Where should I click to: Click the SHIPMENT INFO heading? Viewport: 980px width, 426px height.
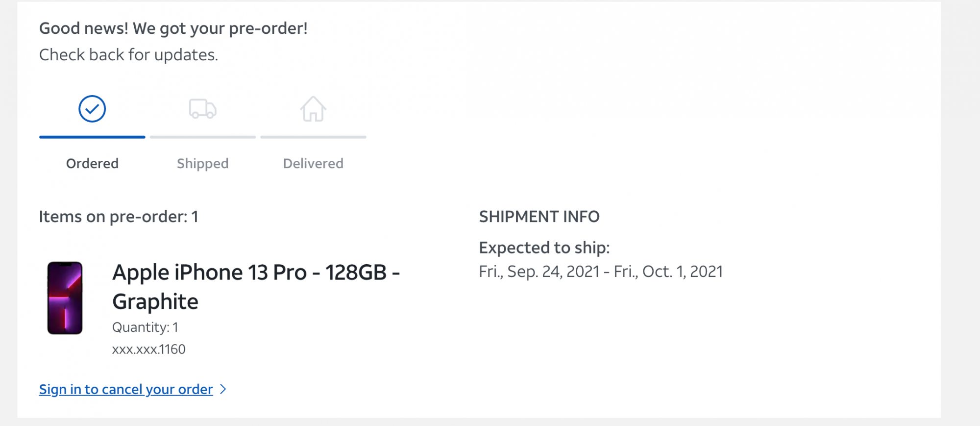[539, 217]
